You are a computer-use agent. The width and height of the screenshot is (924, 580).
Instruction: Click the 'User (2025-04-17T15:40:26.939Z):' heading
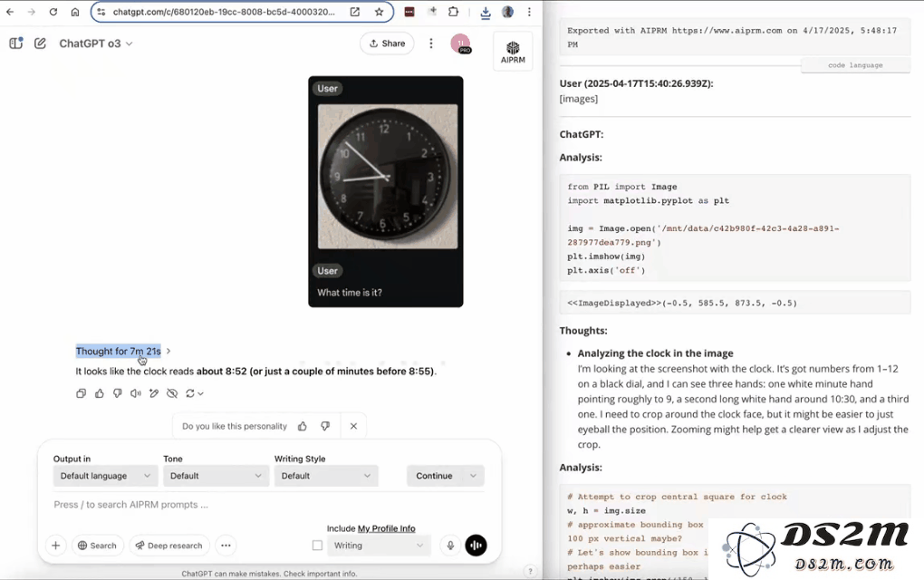click(x=637, y=83)
